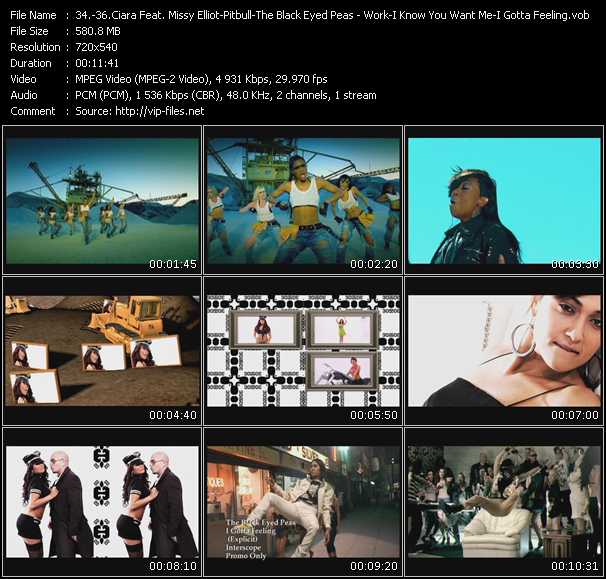
Task: Click the Video label
Action: pos(23,79)
